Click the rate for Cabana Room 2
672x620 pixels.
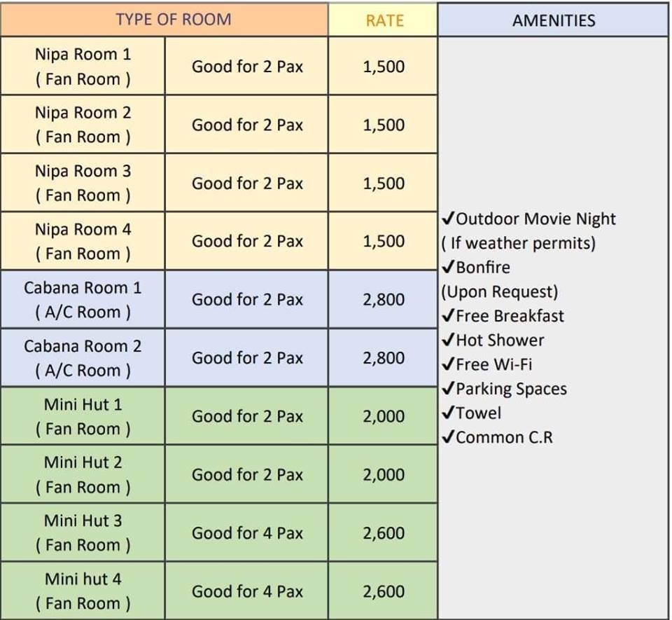(x=384, y=358)
